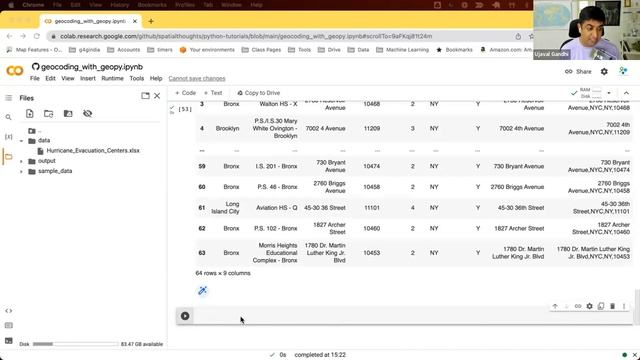640x360 pixels.
Task: Reload the browser page
Action: [x=37, y=36]
